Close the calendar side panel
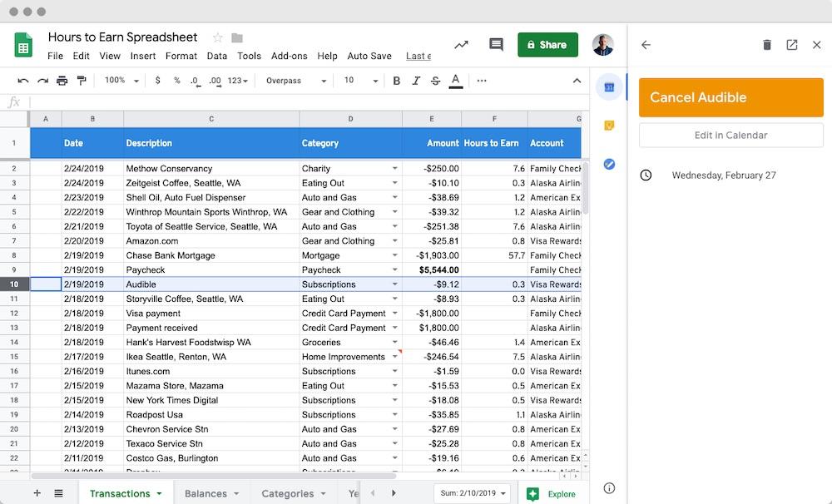 817,45
